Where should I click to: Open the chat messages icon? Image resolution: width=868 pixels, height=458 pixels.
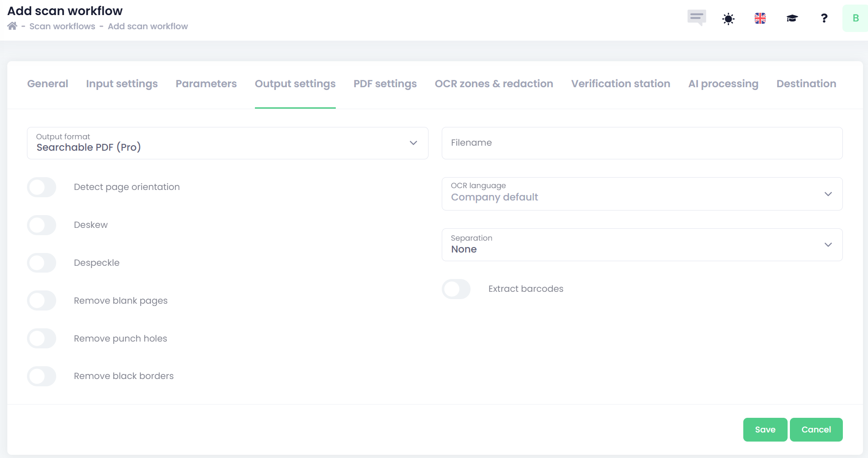click(x=696, y=18)
